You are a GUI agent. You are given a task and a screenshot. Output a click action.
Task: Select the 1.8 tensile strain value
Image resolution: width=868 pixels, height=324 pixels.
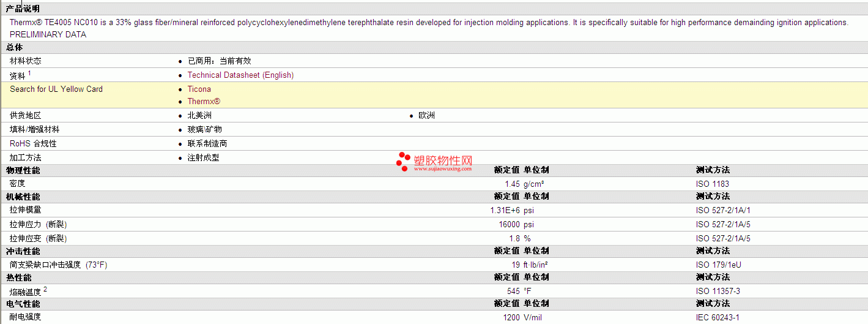point(514,238)
